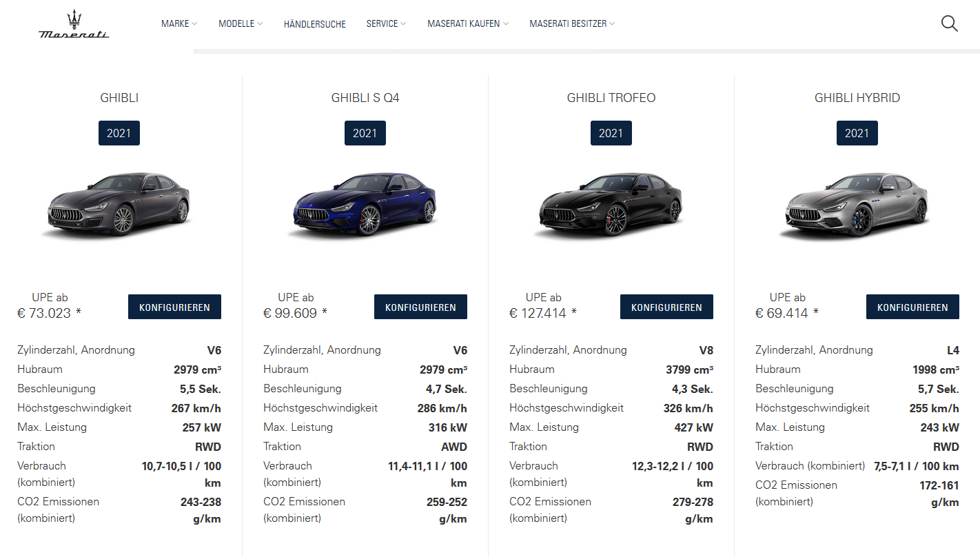Open the search magnifier icon
The width and height of the screenshot is (980, 557).
[950, 23]
